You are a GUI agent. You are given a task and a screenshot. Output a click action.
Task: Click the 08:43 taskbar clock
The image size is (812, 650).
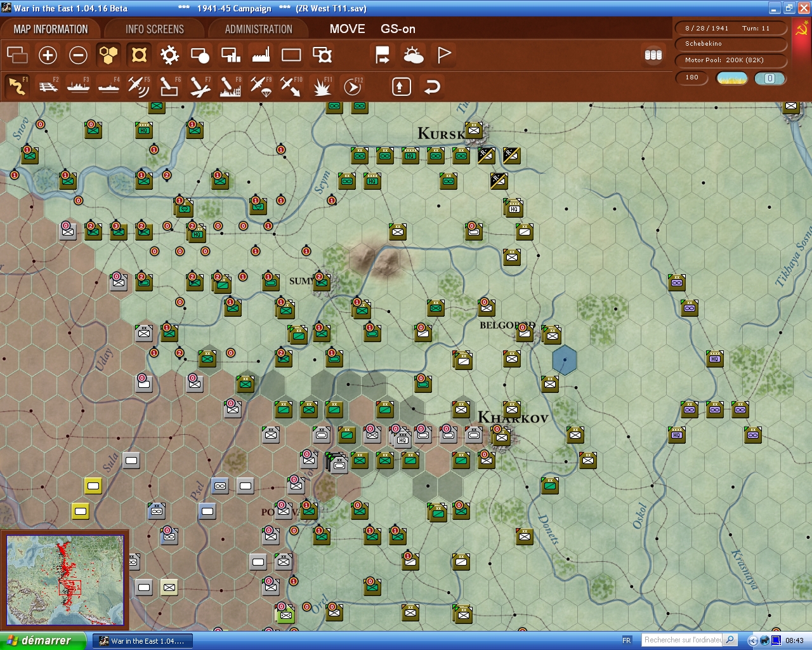pyautogui.click(x=794, y=640)
